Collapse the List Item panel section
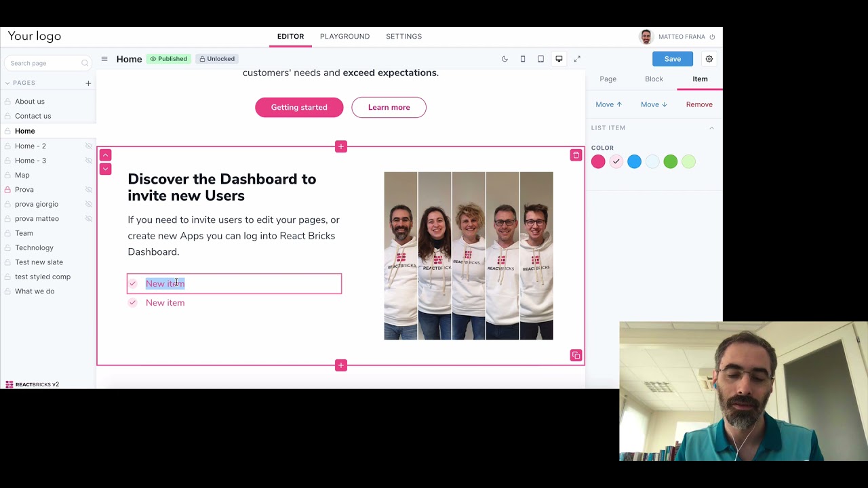Screen dimensions: 868x488 (711, 128)
